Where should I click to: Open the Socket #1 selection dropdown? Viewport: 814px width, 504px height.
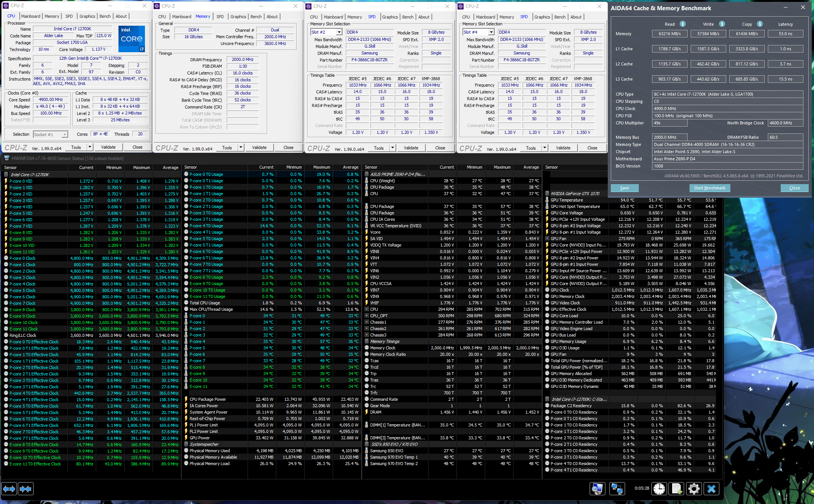pyautogui.click(x=65, y=135)
